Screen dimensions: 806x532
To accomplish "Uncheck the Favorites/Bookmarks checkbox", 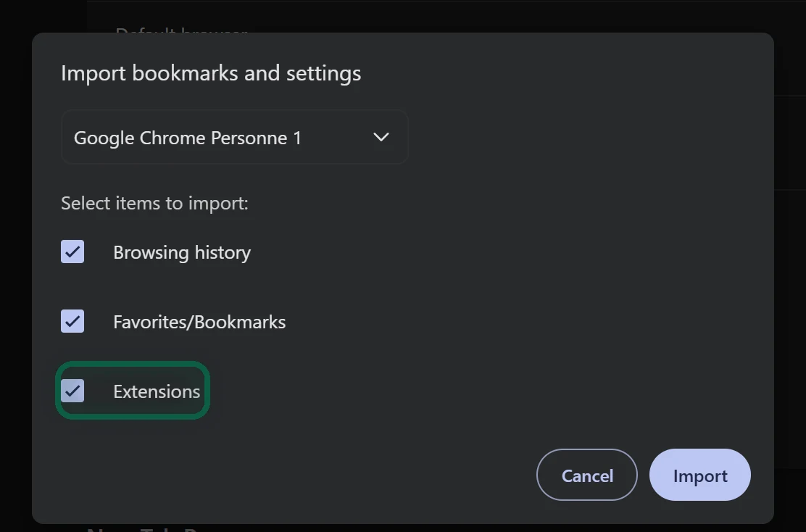I will [x=72, y=321].
